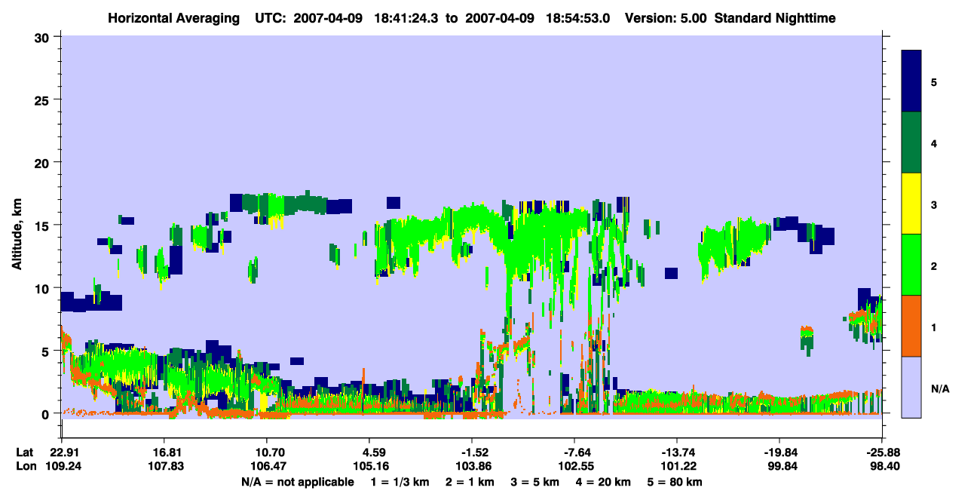Screen dimensions: 980x503
Task: Click the y-axis tick label 10
Action: [x=44, y=288]
